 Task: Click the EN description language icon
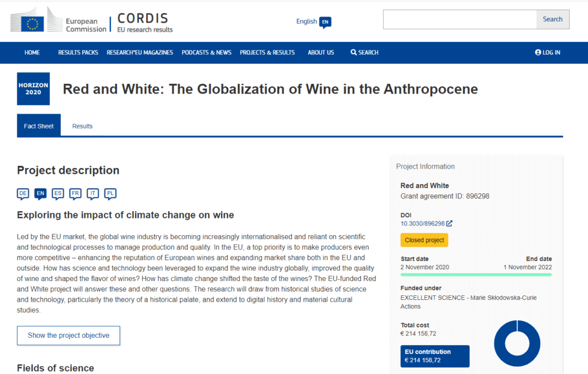tap(41, 194)
